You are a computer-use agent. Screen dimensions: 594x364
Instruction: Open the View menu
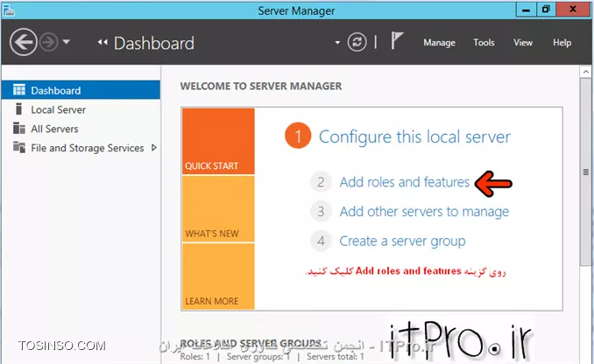pos(523,42)
